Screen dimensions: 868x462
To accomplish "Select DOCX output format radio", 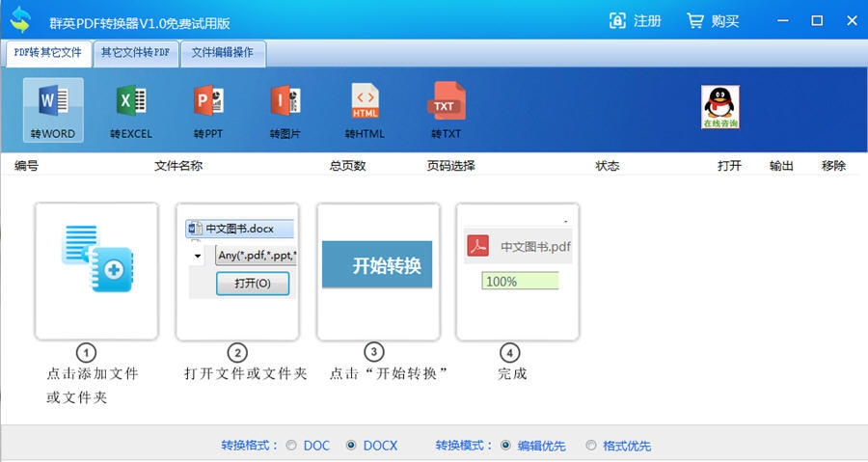I will tap(351, 445).
